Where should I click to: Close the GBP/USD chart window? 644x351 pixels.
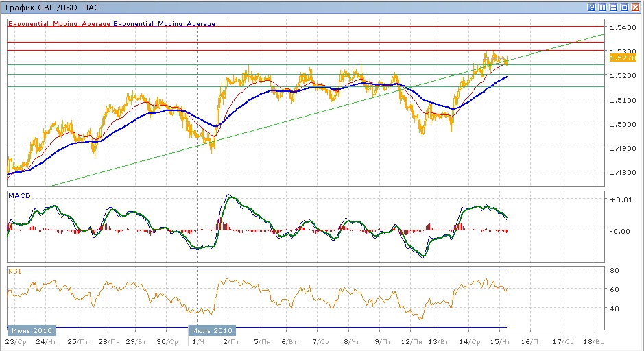click(x=635, y=7)
